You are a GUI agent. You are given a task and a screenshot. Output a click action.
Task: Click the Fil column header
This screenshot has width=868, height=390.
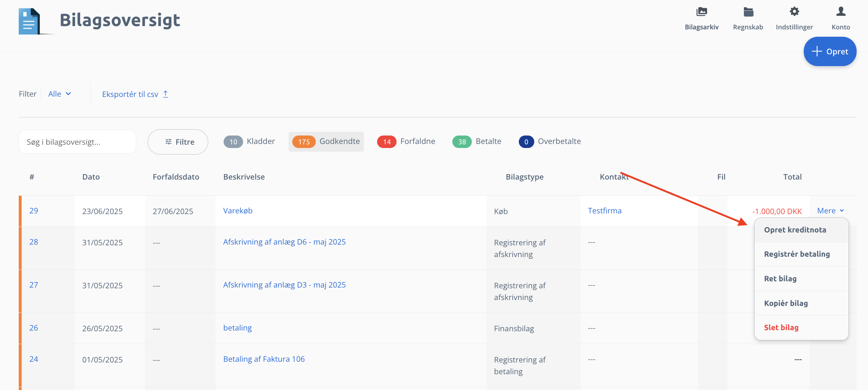point(721,177)
